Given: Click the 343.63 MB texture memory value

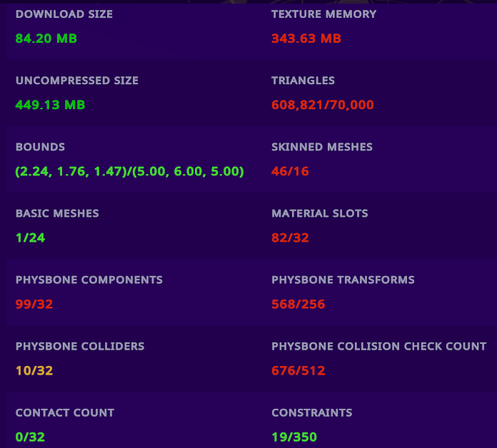Looking at the screenshot, I should click(x=306, y=39).
